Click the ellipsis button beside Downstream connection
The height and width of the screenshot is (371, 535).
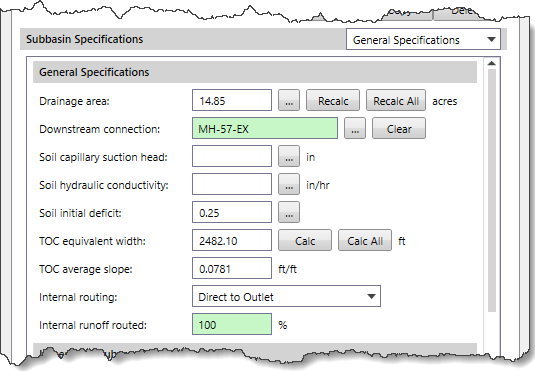tap(355, 129)
